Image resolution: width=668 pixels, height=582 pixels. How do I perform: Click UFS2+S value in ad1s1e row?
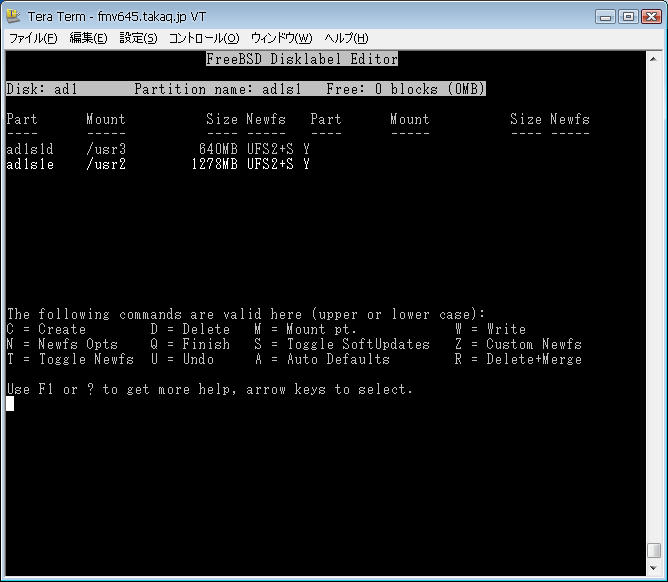coord(270,164)
